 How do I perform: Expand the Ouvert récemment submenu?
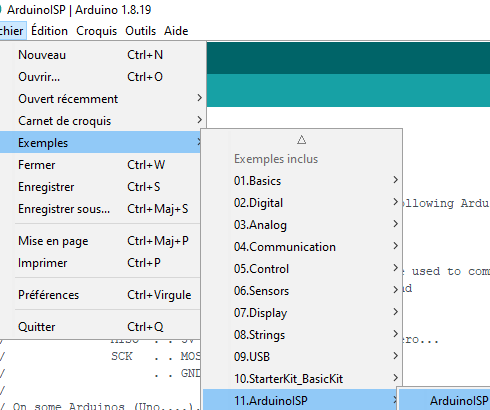click(x=103, y=99)
